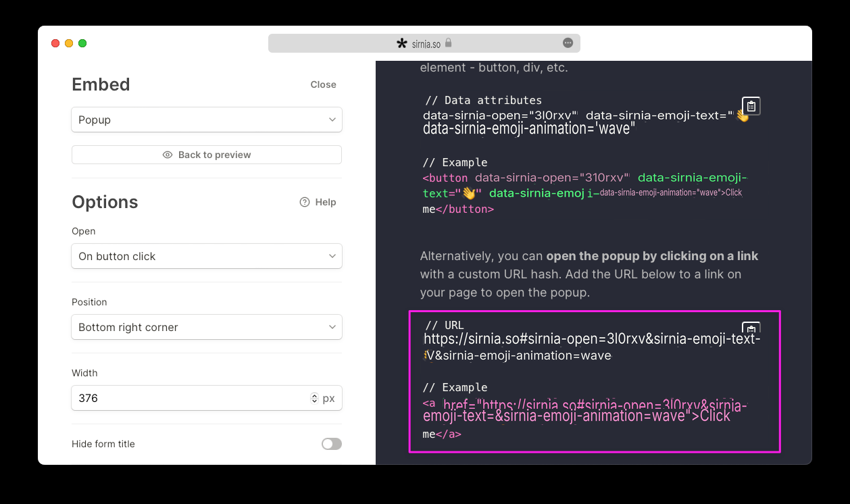Viewport: 850px width, 504px height.
Task: Click the Options heading
Action: pos(105,202)
